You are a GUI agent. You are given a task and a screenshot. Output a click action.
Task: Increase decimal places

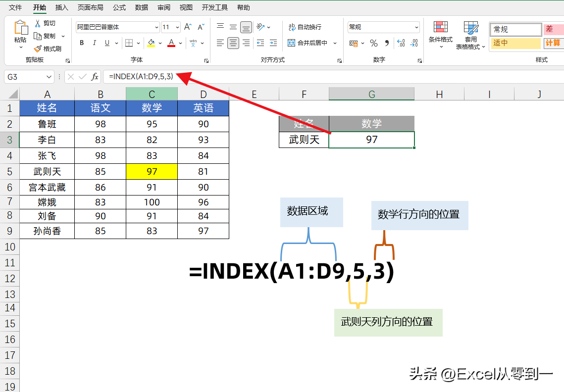coord(401,43)
